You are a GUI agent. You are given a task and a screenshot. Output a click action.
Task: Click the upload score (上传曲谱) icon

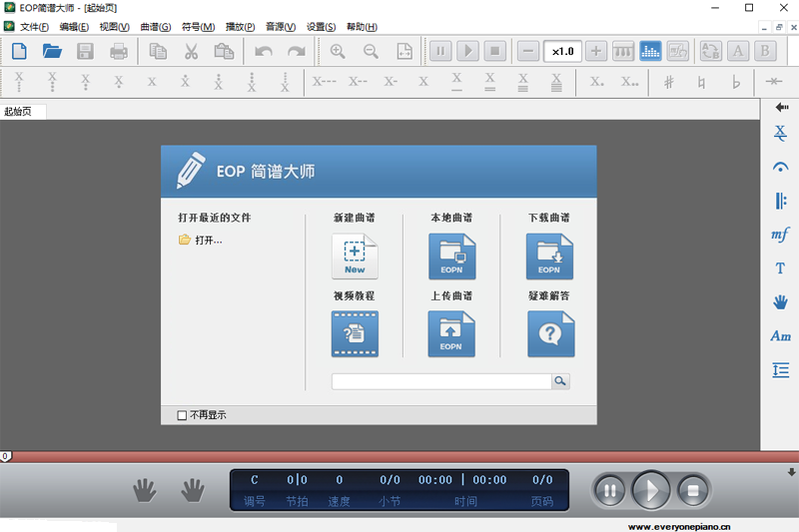pyautogui.click(x=451, y=334)
